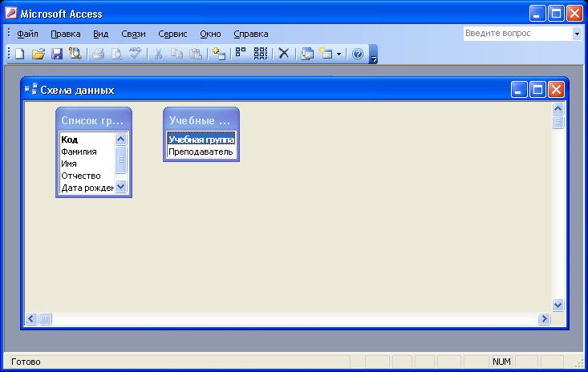Click the NUM status bar indicator
This screenshot has height=372, width=588.
tap(501, 362)
